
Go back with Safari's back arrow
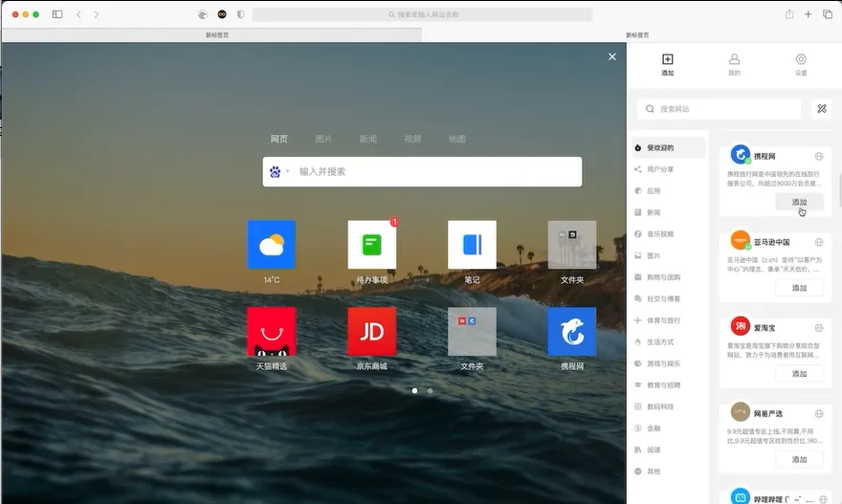pyautogui.click(x=78, y=14)
